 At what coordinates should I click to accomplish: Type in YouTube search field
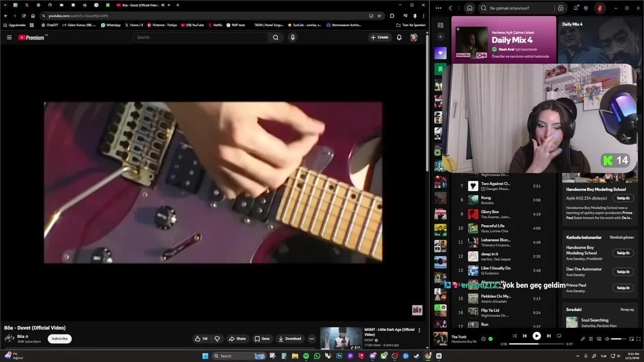[201, 37]
